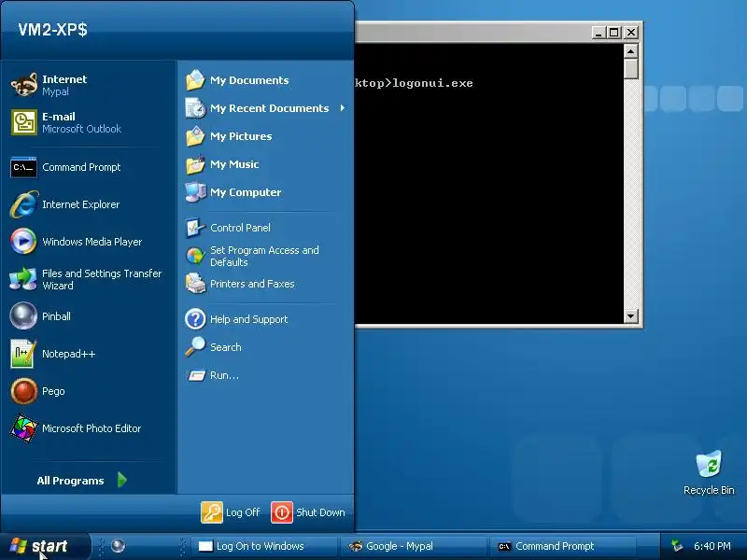This screenshot has height=560, width=747.
Task: Click the 6:40 PM taskbar clock
Action: pyautogui.click(x=712, y=546)
